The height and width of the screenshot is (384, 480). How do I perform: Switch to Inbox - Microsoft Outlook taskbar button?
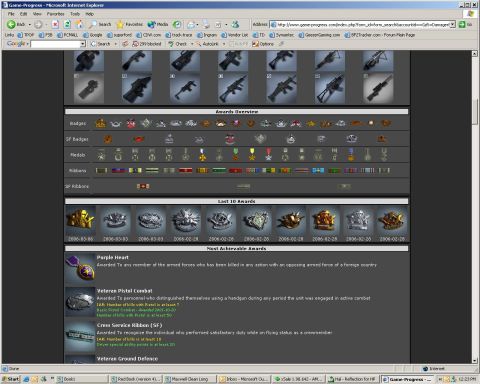tap(244, 379)
